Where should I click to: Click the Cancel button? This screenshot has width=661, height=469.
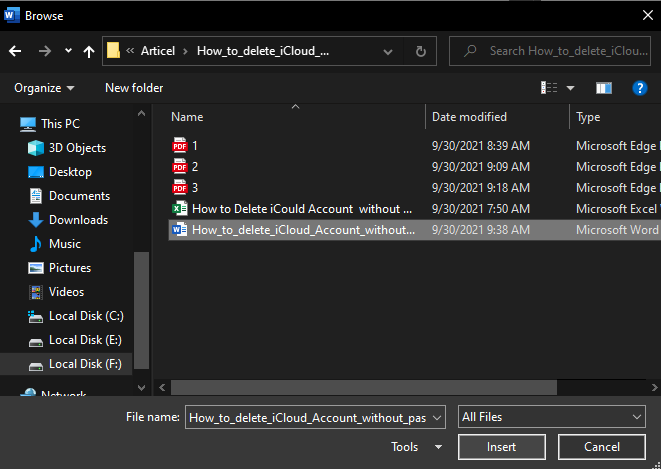602,447
